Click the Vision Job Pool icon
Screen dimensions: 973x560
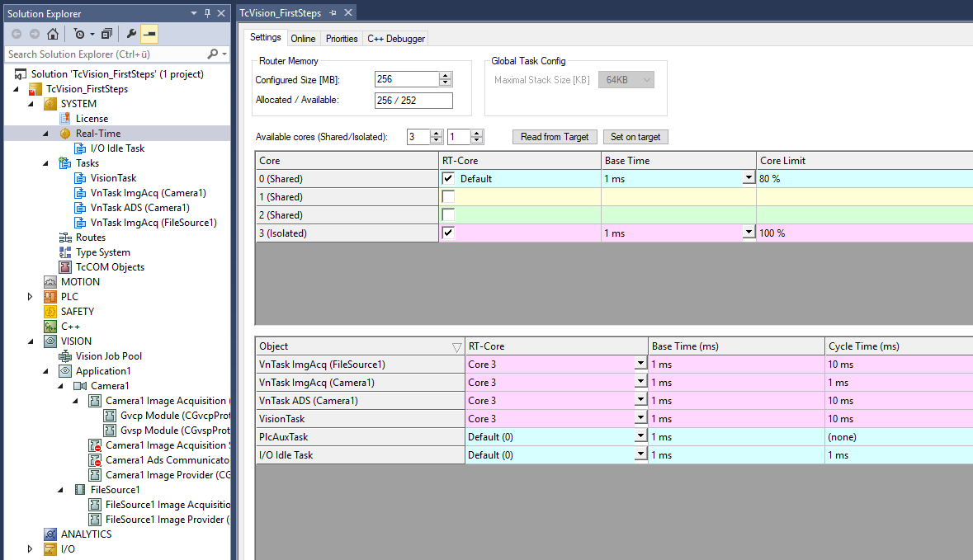pyautogui.click(x=65, y=356)
